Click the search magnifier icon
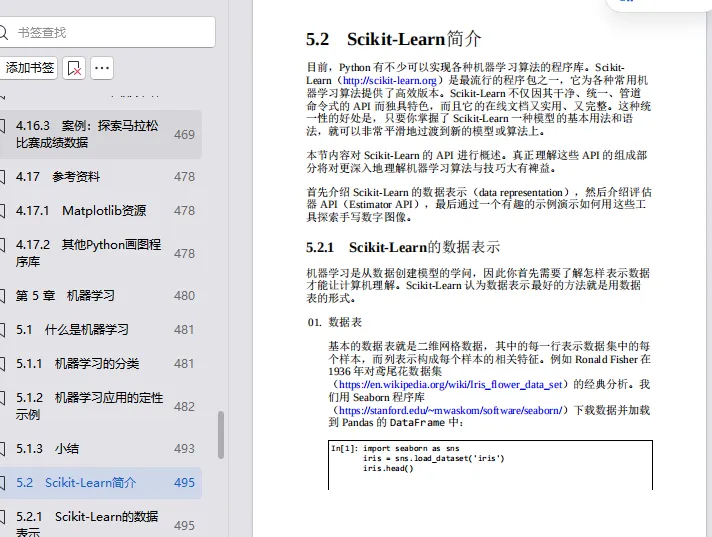Image resolution: width=712 pixels, height=537 pixels. (4, 32)
